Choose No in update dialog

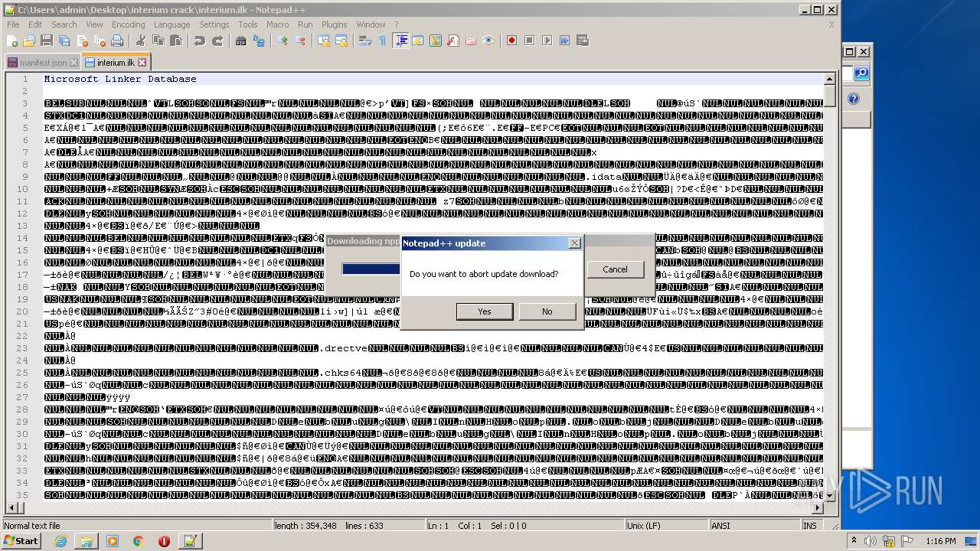547,311
